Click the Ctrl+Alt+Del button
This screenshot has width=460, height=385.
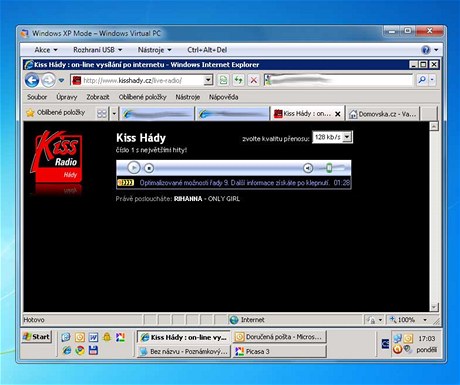[x=207, y=50]
